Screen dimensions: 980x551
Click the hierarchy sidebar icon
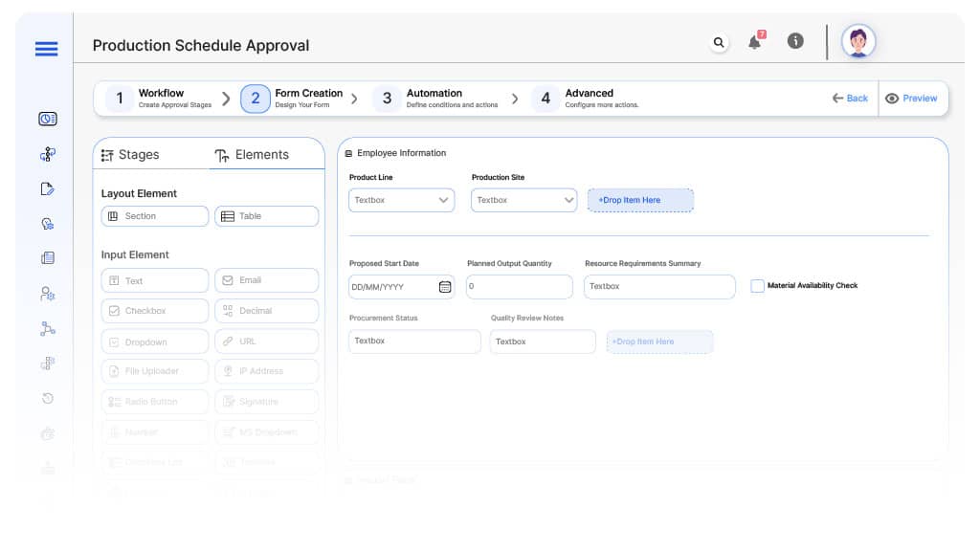tap(48, 329)
